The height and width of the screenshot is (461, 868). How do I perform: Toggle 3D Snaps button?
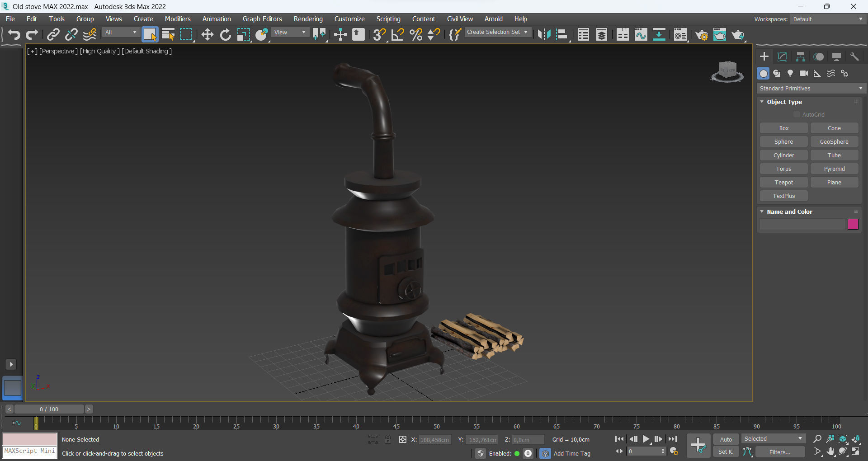[379, 35]
